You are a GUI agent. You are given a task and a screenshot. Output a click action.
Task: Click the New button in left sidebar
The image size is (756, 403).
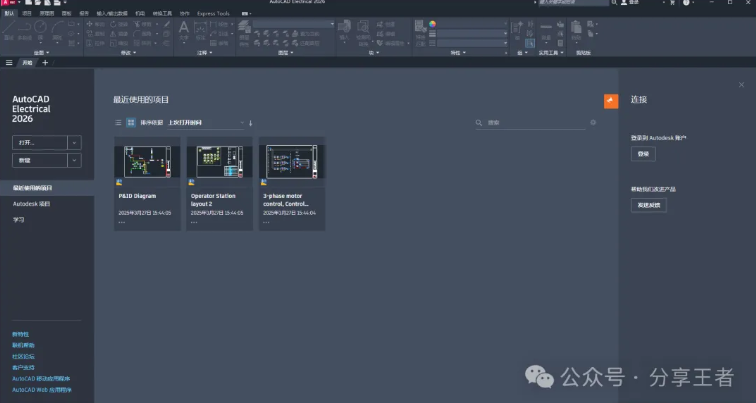[x=40, y=161]
